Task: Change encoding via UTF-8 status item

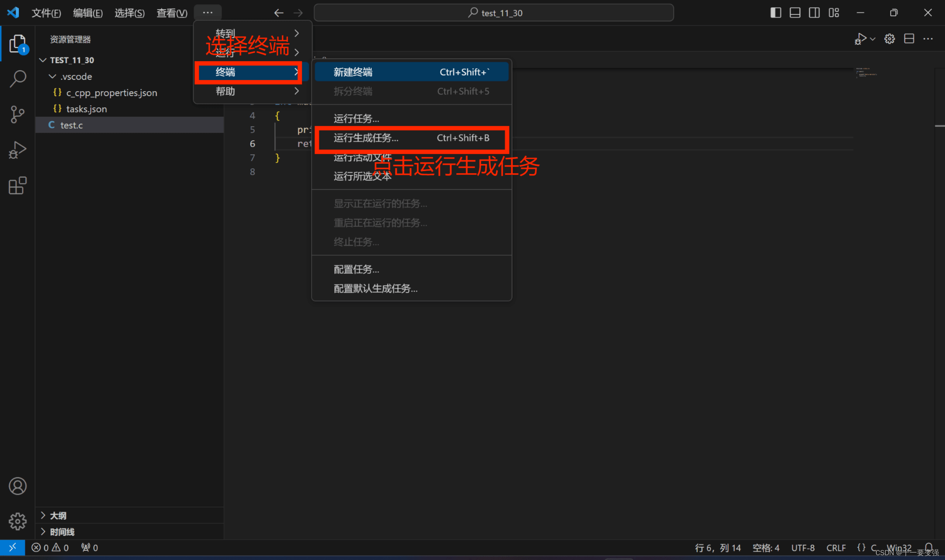Action: point(803,547)
